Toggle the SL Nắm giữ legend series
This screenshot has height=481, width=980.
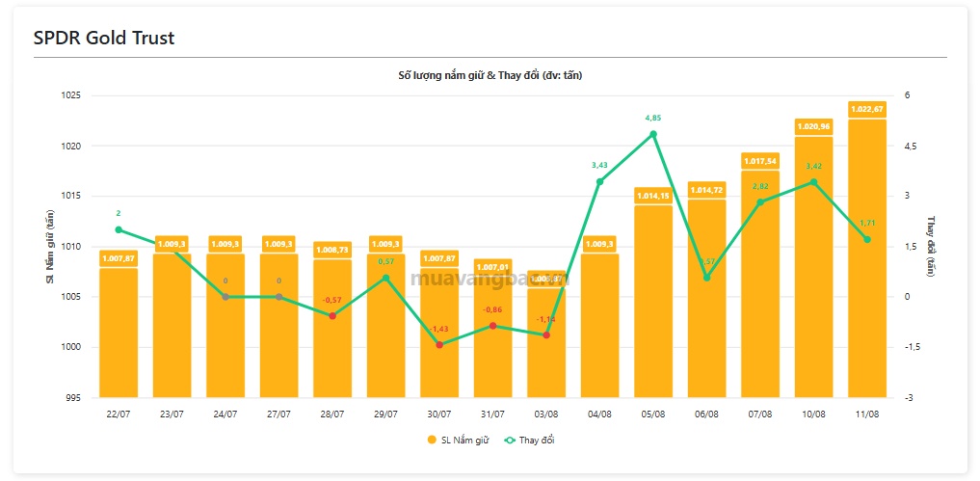coord(458,440)
